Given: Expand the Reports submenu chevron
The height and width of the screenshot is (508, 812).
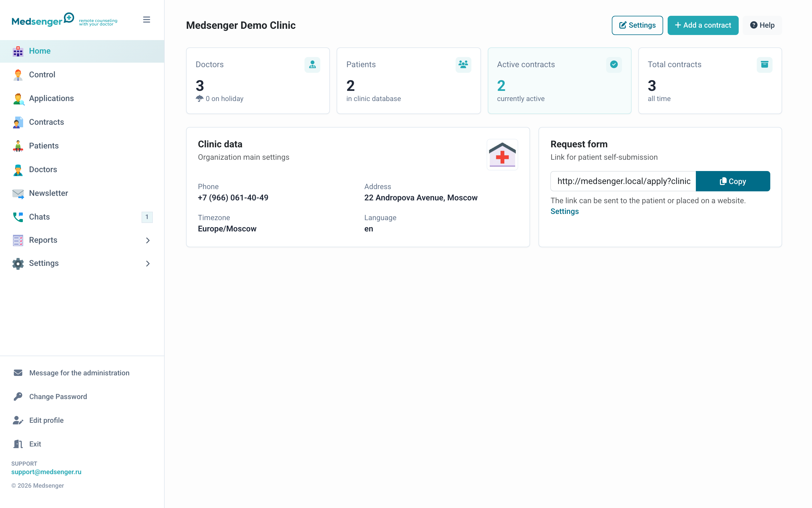Looking at the screenshot, I should tap(148, 240).
